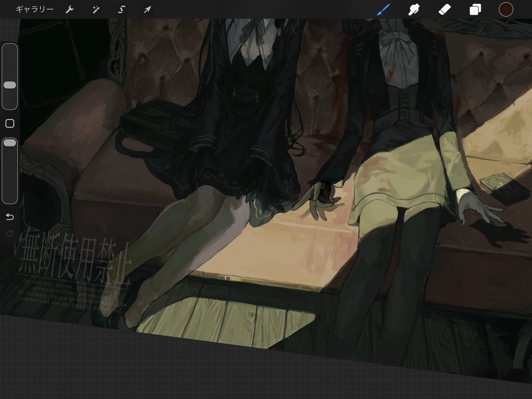
Task: Undo the last action
Action: (10, 217)
